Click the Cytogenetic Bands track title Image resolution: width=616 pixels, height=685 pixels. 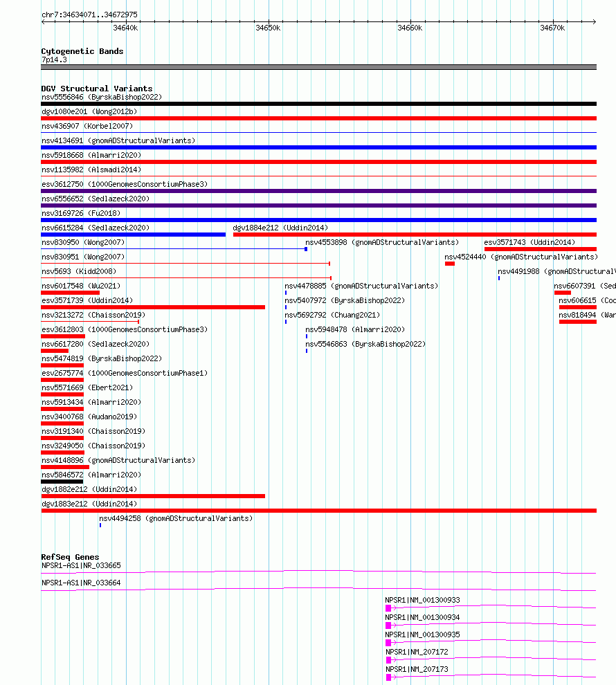tap(82, 51)
